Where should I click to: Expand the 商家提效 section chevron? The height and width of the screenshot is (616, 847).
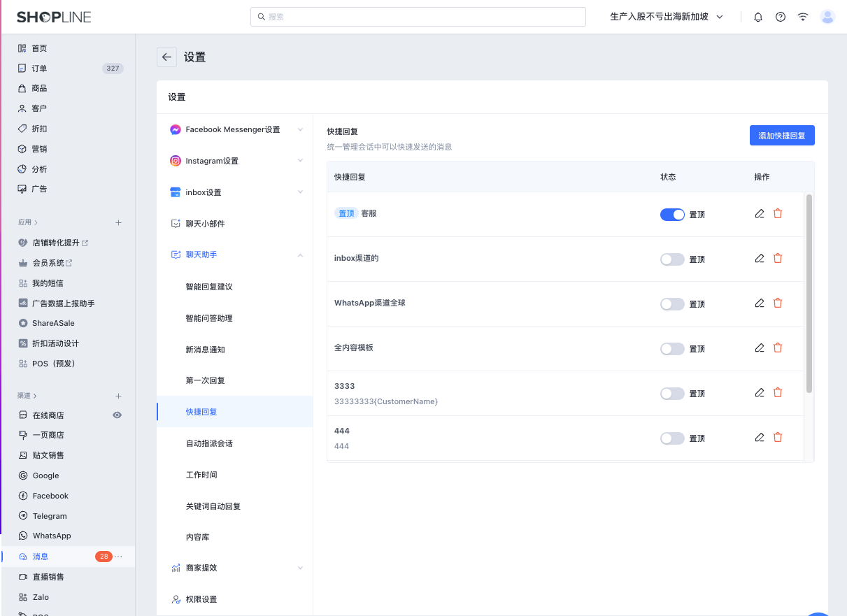[x=300, y=568]
